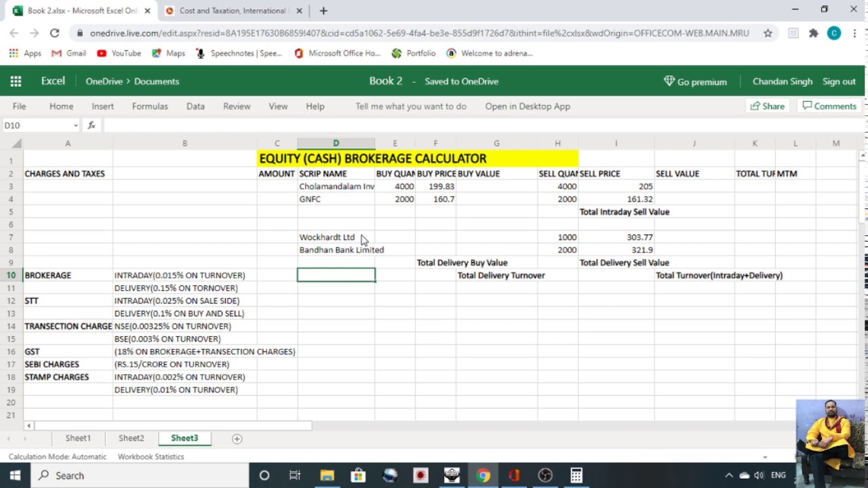Open File Explorer from the taskbar
This screenshot has width=868, height=488.
[327, 475]
